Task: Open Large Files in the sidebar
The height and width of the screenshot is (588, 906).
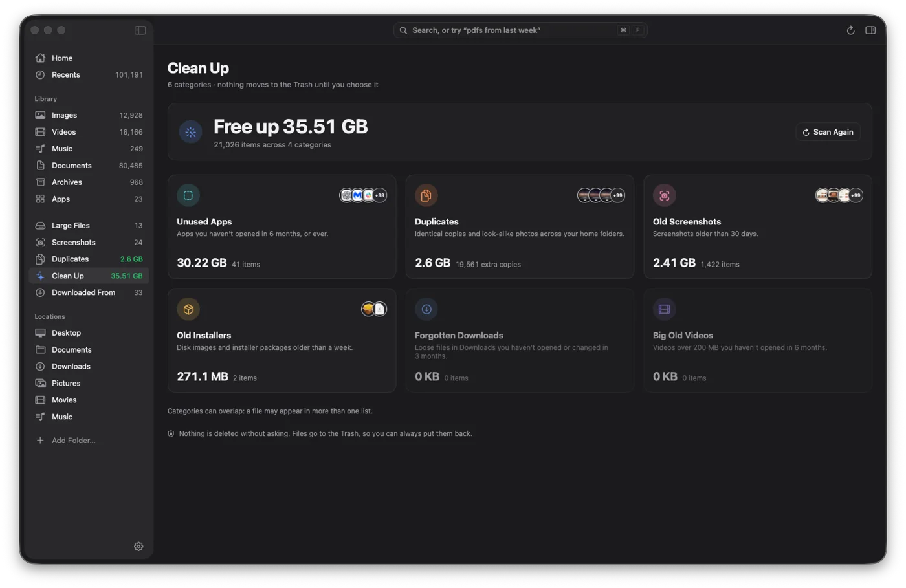Action: click(x=89, y=226)
